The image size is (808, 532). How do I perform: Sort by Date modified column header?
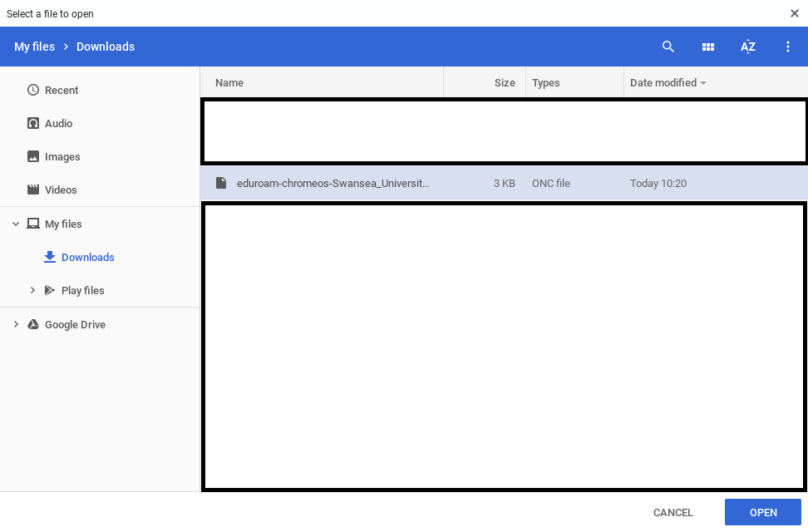[663, 82]
